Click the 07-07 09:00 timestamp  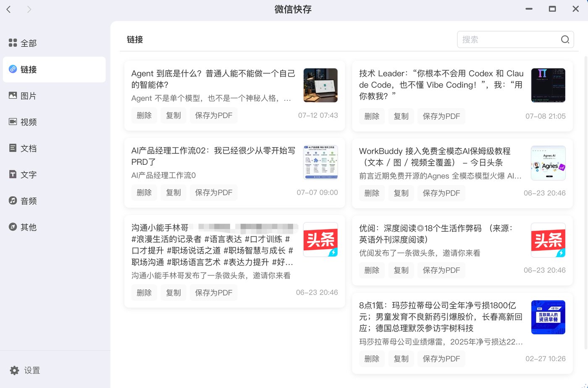tap(317, 193)
